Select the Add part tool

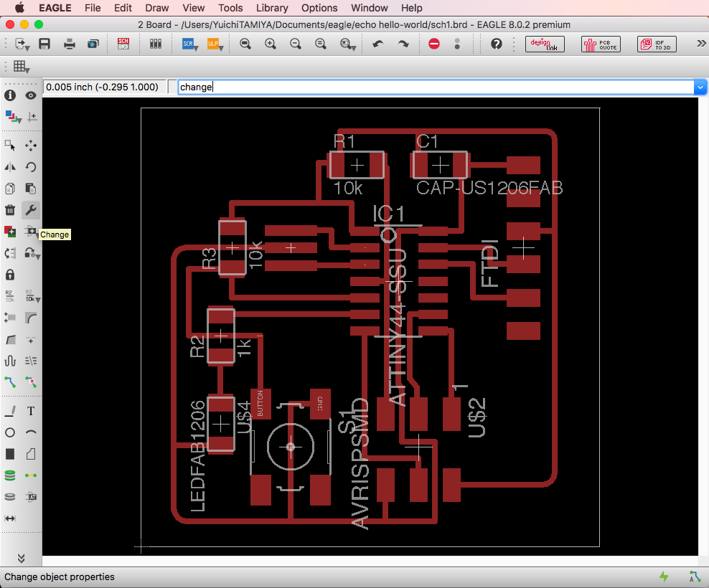(10, 232)
